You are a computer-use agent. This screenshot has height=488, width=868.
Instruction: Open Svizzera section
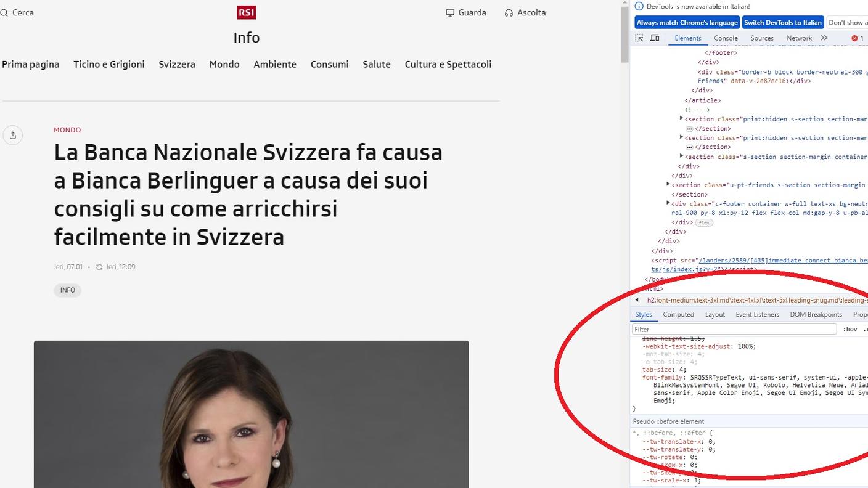177,64
